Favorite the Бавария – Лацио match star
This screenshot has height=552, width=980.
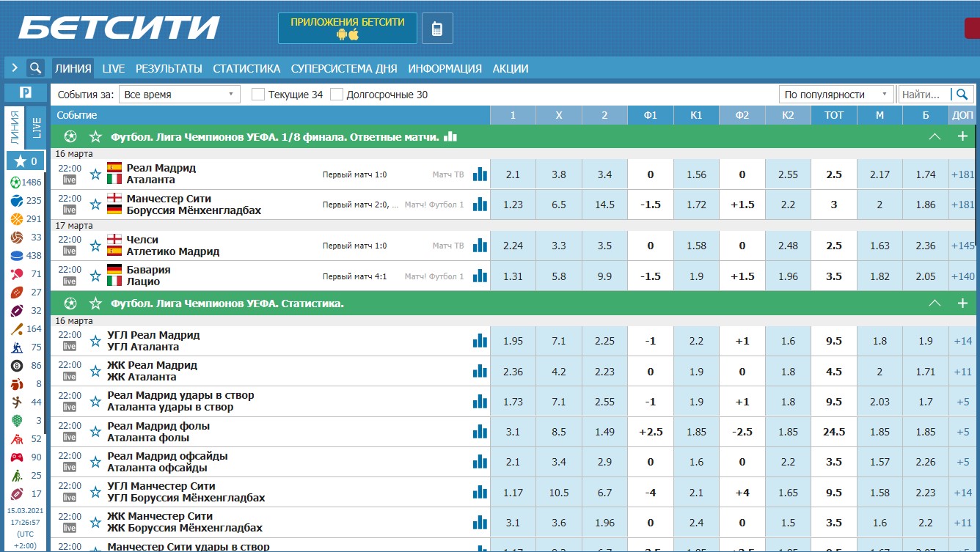(x=95, y=276)
